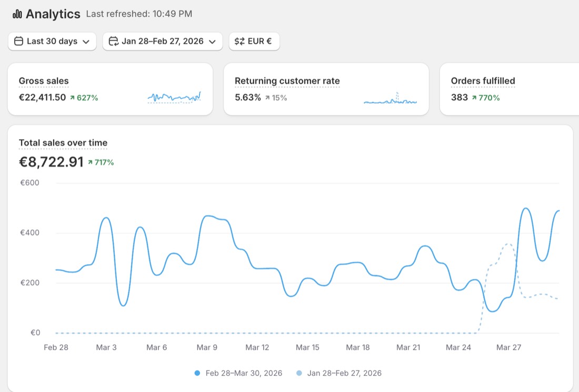Expand the comparison period chevron arrow
Image resolution: width=579 pixels, height=392 pixels.
point(212,42)
